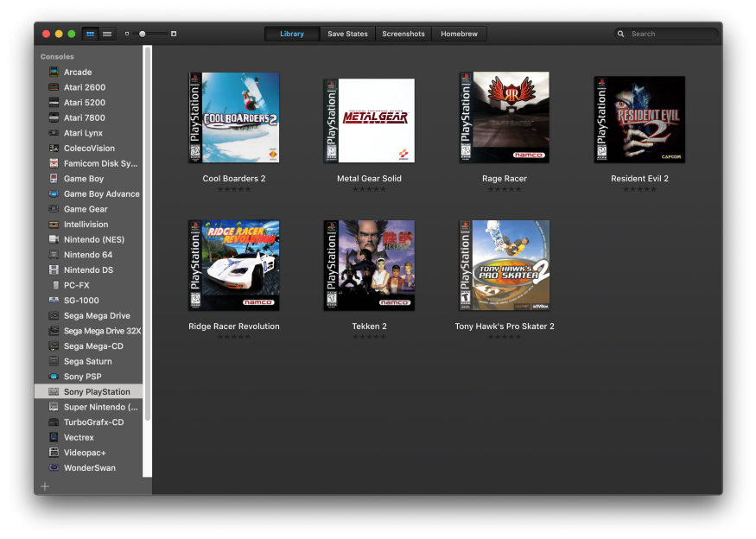The image size is (756, 539).
Task: Open the Screenshots tab
Action: [x=403, y=34]
